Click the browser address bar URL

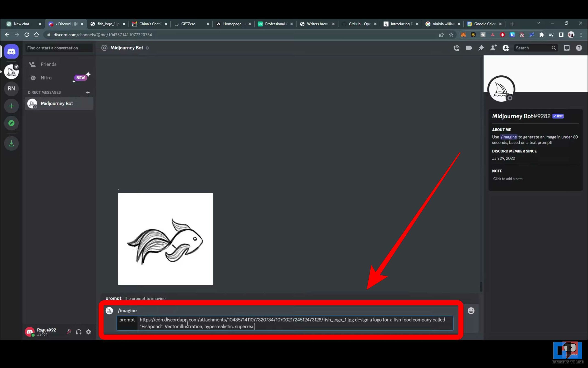point(103,35)
